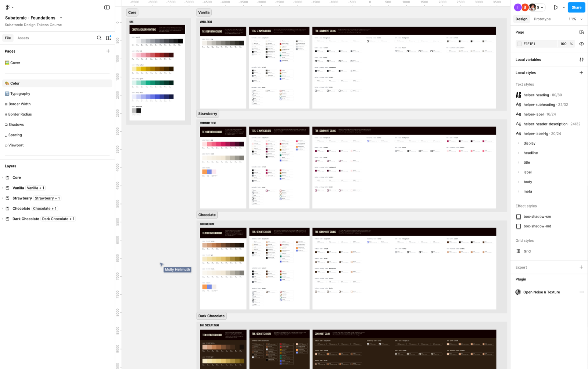Expand the title text style group

point(519,163)
